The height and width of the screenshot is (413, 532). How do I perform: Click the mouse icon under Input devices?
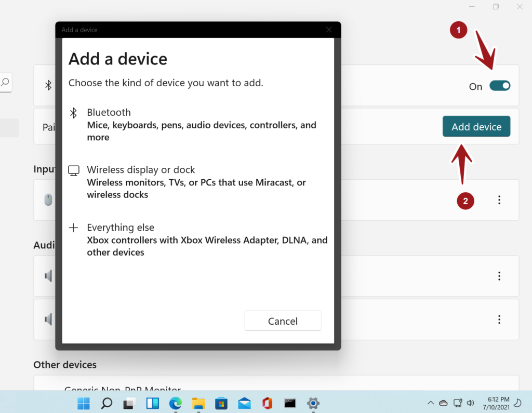[47, 200]
